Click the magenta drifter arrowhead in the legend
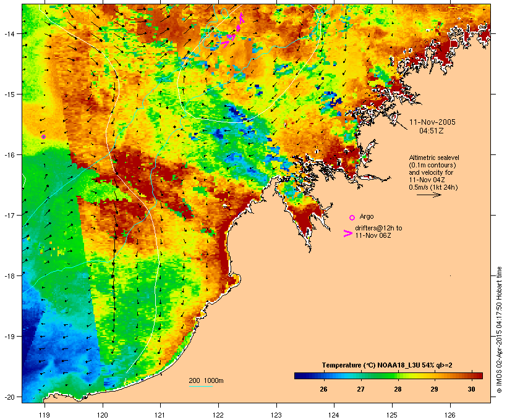 pos(347,233)
